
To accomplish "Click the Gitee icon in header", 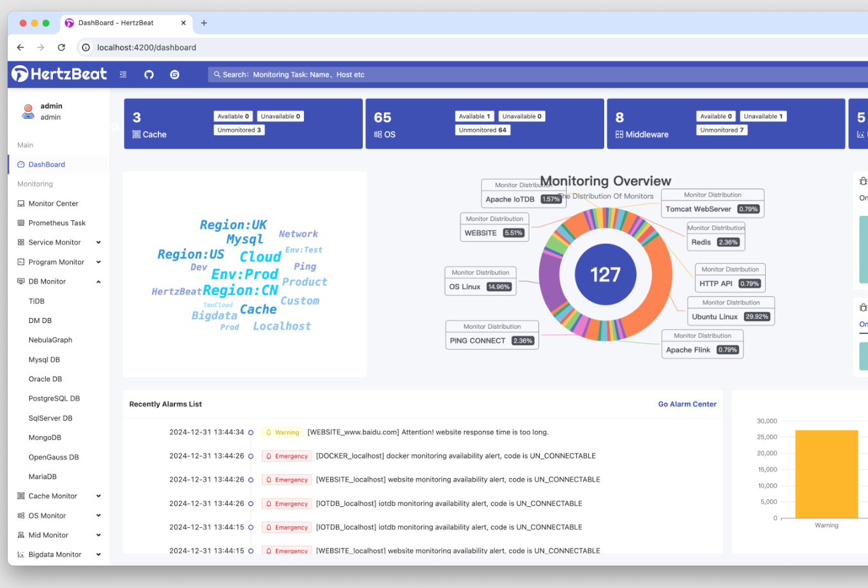I will coord(174,75).
